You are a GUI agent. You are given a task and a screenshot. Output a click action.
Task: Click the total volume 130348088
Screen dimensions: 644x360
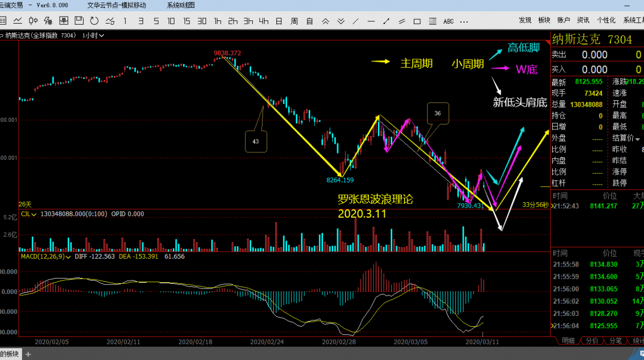(x=586, y=104)
